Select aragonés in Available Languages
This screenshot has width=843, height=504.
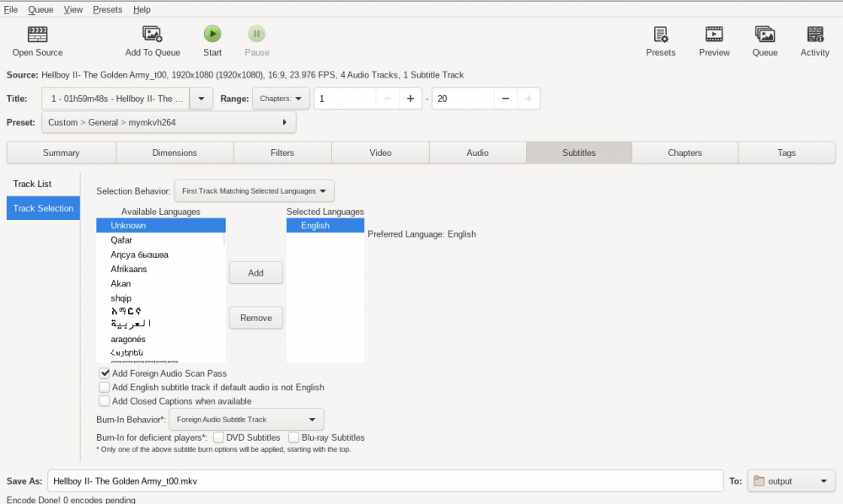click(161, 339)
